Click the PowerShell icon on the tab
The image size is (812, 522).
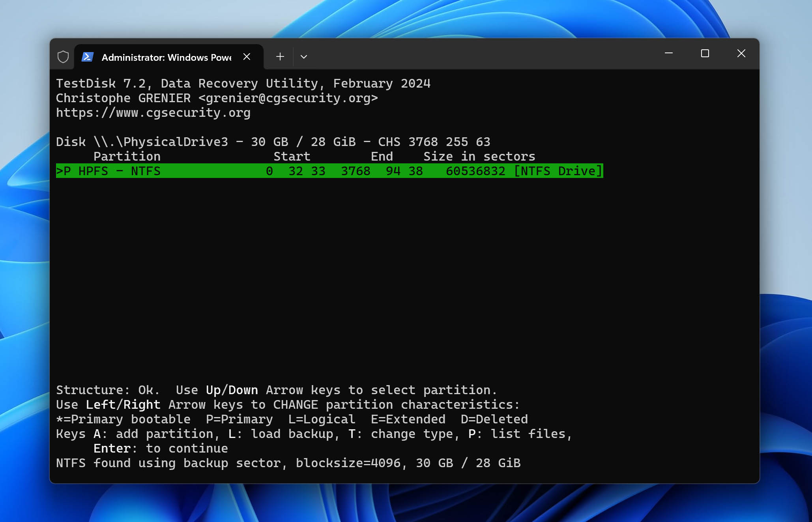[87, 57]
